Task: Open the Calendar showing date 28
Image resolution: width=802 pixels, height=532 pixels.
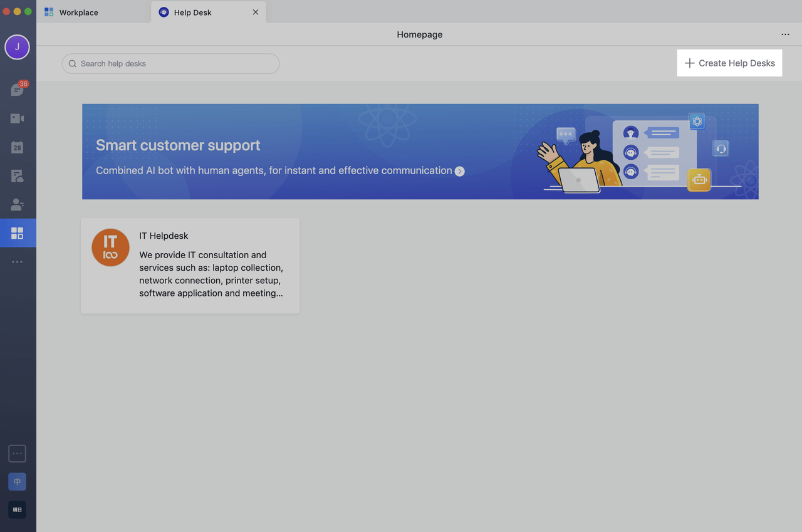Action: pyautogui.click(x=17, y=147)
